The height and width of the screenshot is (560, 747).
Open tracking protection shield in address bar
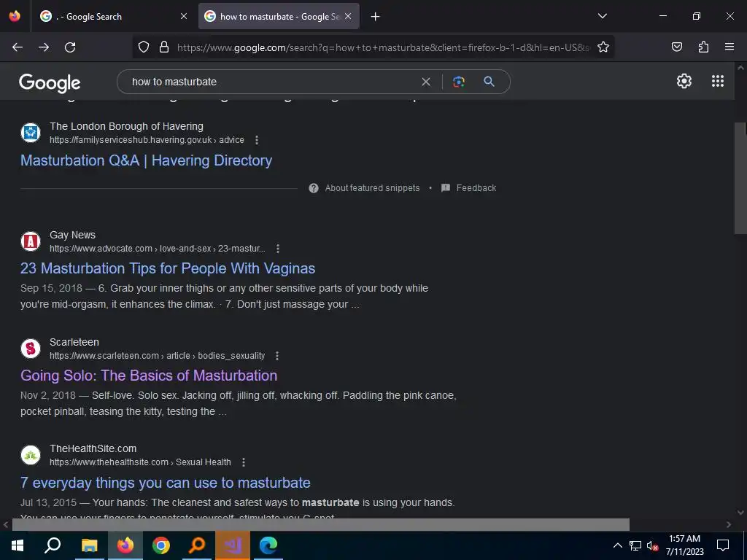144,47
